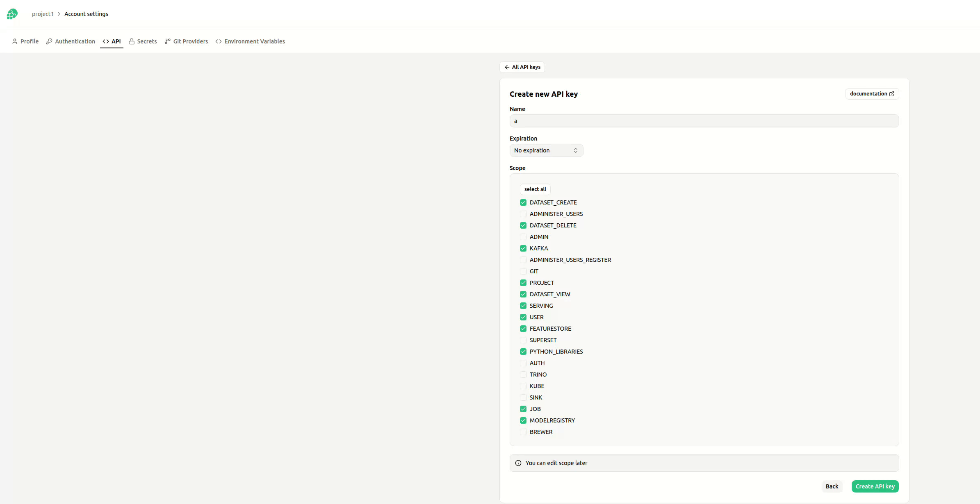Select the API tab

[x=112, y=41]
